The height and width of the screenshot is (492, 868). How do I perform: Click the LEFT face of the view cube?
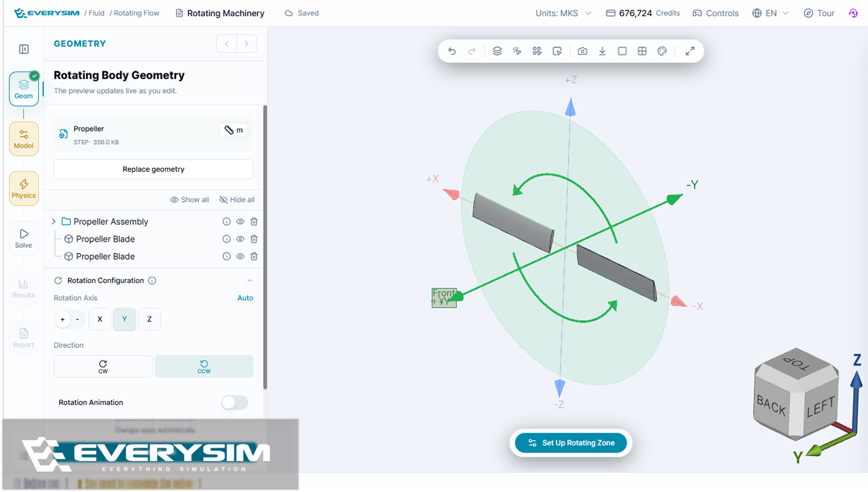tap(820, 408)
